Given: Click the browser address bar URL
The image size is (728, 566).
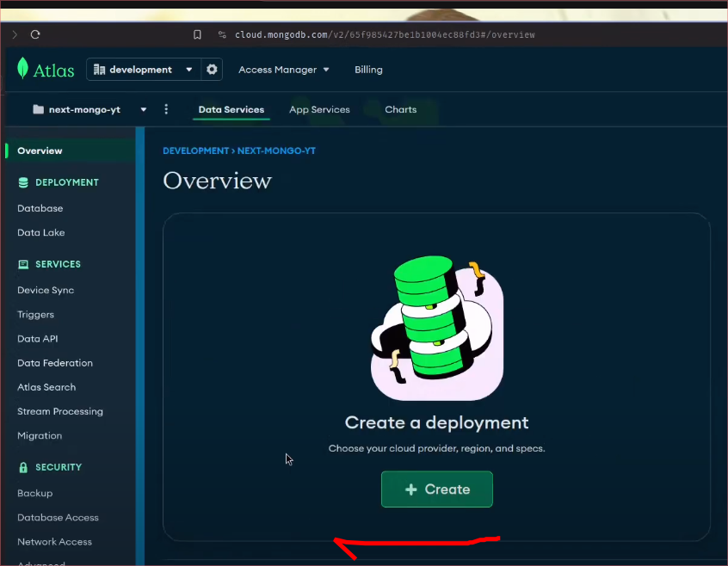Looking at the screenshot, I should click(385, 34).
